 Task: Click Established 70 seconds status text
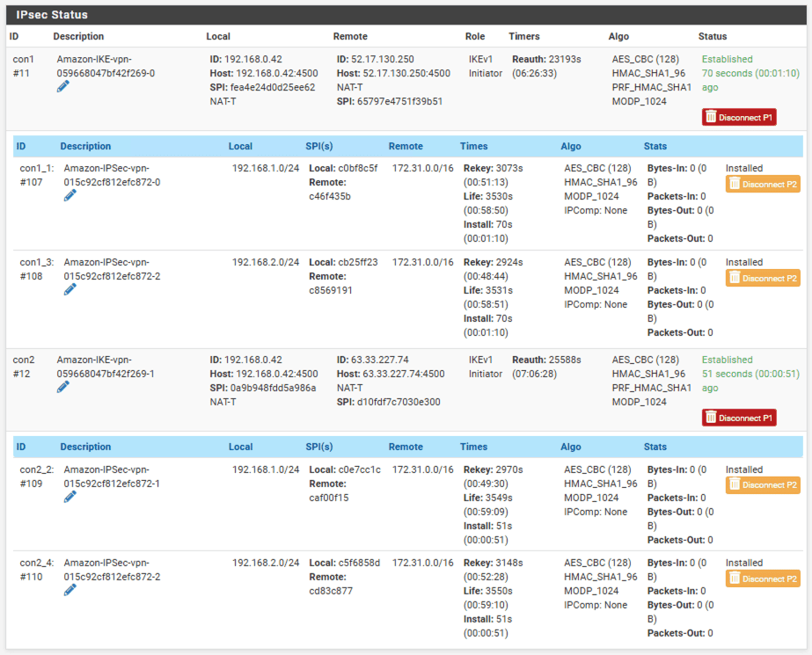[750, 73]
